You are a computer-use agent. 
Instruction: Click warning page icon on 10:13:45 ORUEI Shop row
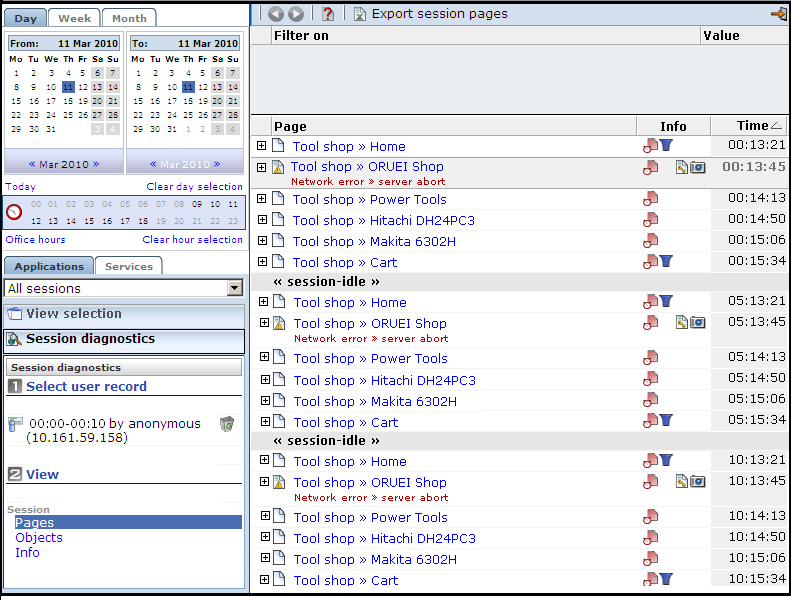click(x=278, y=482)
